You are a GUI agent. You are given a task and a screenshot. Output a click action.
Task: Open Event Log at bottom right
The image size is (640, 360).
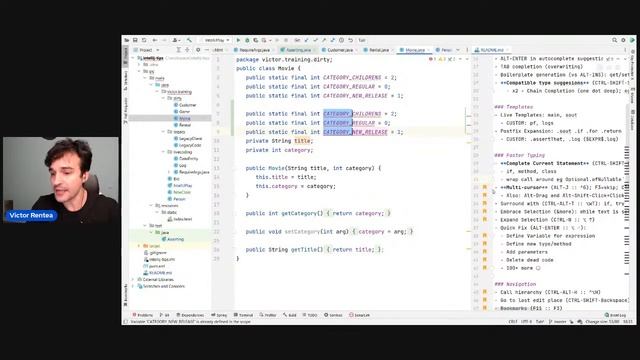[x=616, y=315]
